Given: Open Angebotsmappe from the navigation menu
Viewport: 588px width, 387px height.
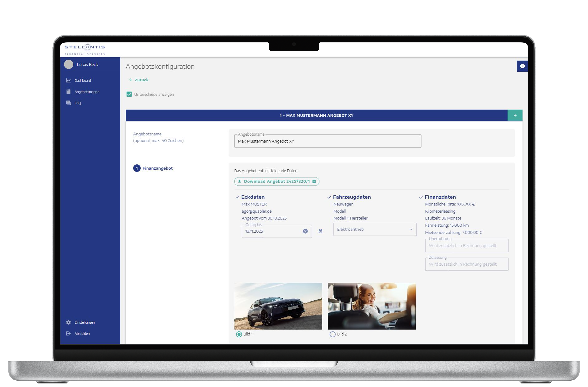Looking at the screenshot, I should pyautogui.click(x=87, y=92).
